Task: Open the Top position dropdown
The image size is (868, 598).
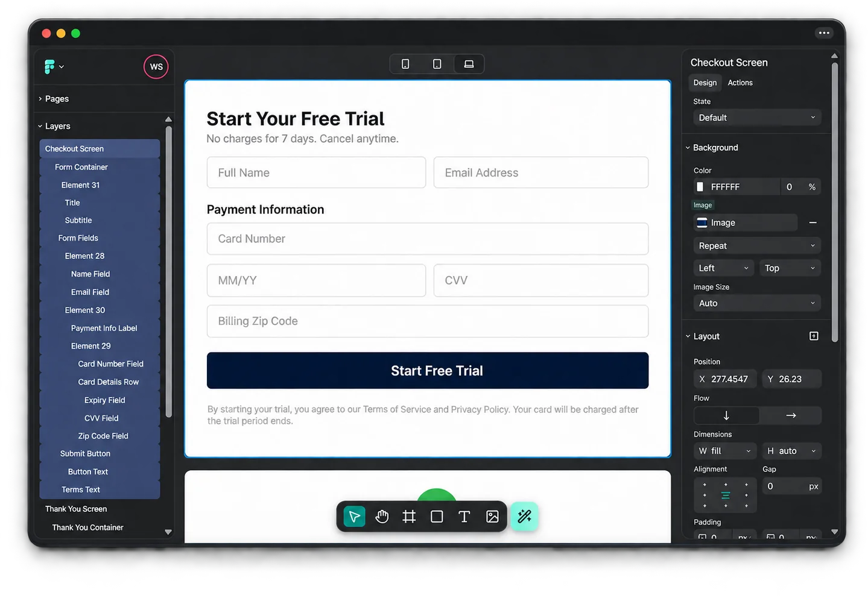Action: [790, 268]
